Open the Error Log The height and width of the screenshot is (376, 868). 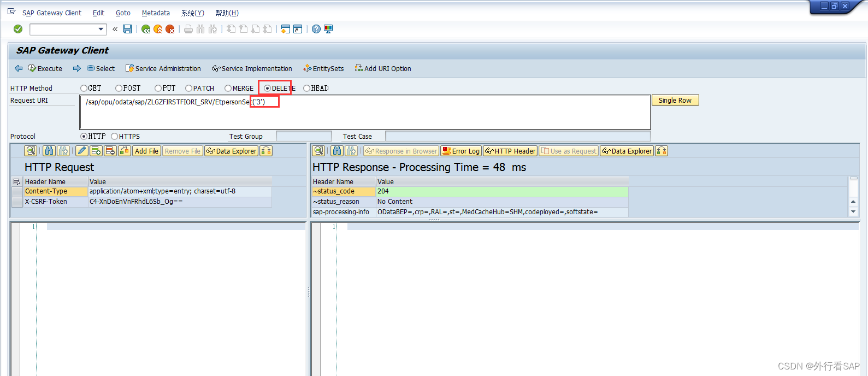pyautogui.click(x=461, y=151)
